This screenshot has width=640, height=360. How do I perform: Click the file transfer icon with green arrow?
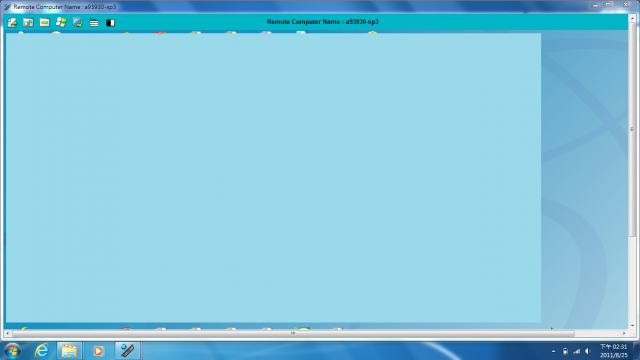(x=12, y=22)
